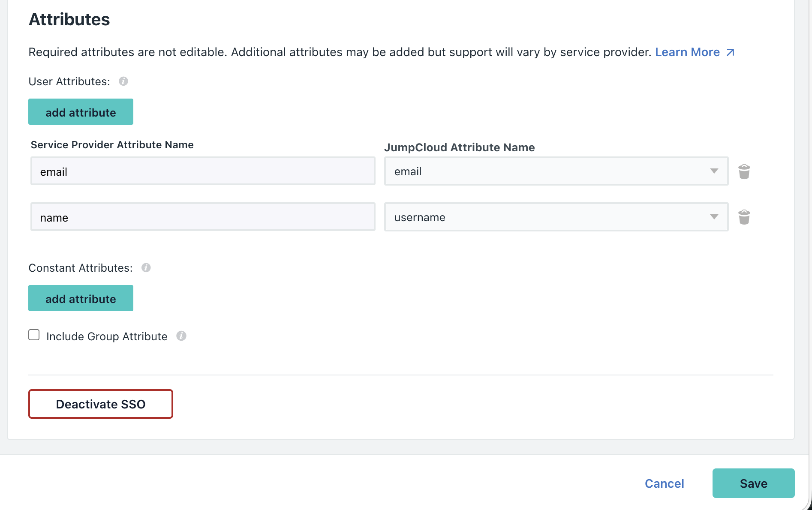812x510 pixels.
Task: Click the Include Group Attribute label text
Action: click(107, 336)
